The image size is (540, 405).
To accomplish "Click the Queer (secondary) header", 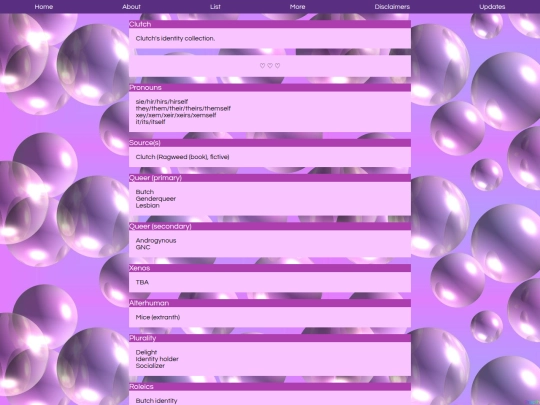I will click(x=270, y=226).
